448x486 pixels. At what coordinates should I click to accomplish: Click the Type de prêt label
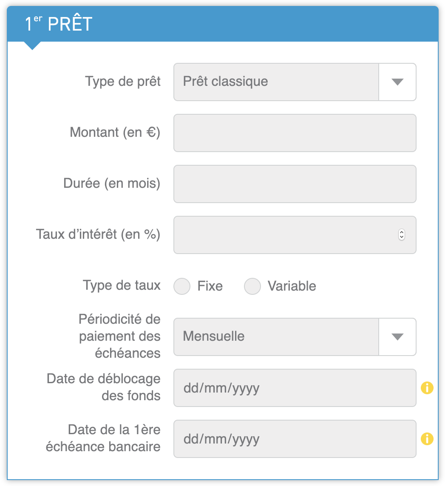[x=123, y=82]
